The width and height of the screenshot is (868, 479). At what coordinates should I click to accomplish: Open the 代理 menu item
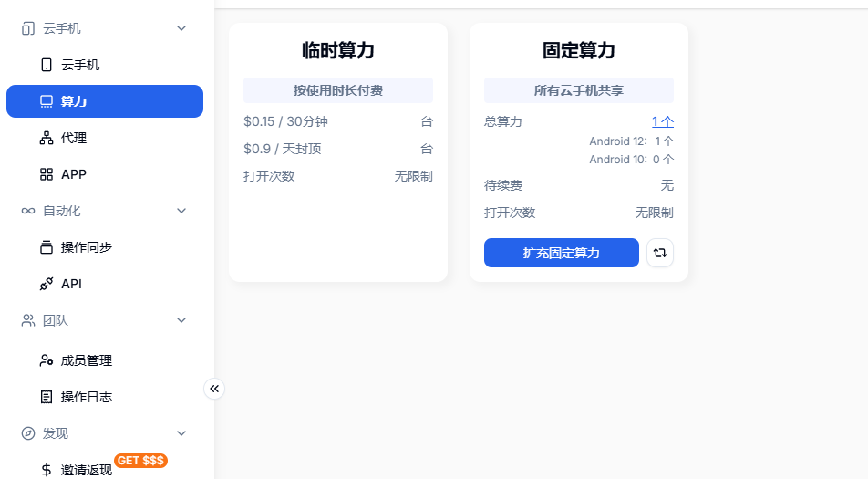pos(105,138)
